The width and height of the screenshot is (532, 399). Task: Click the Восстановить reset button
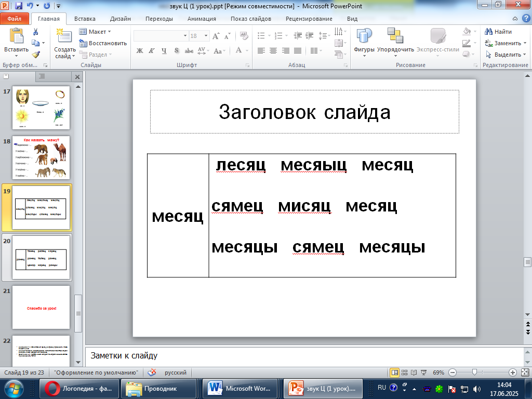103,43
